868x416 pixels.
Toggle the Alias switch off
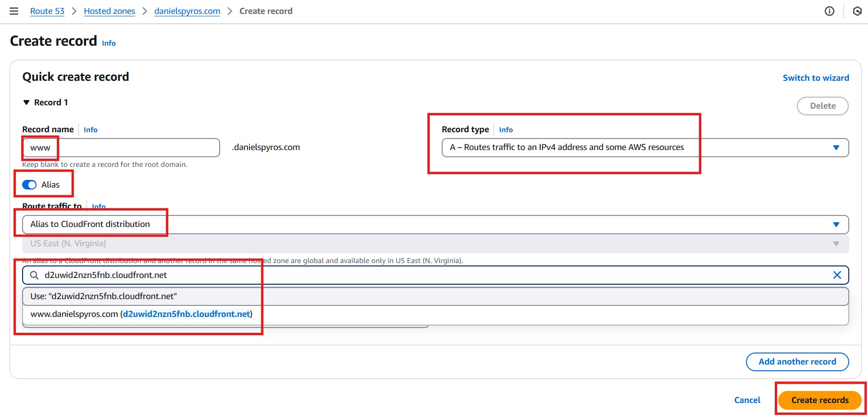click(29, 185)
